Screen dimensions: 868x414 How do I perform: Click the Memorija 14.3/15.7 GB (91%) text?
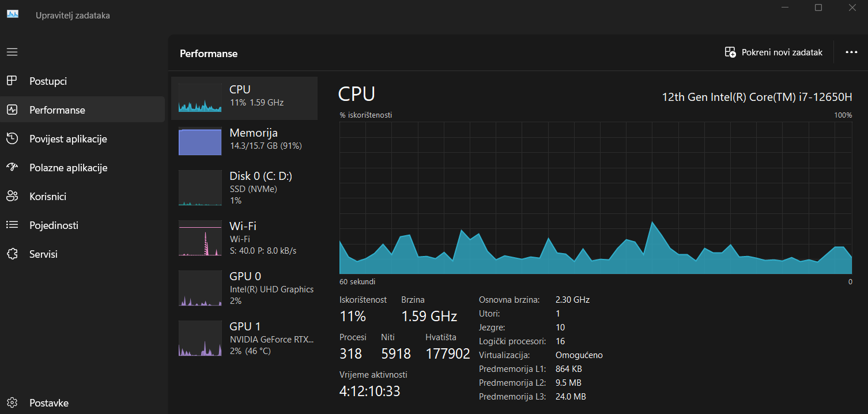click(266, 146)
